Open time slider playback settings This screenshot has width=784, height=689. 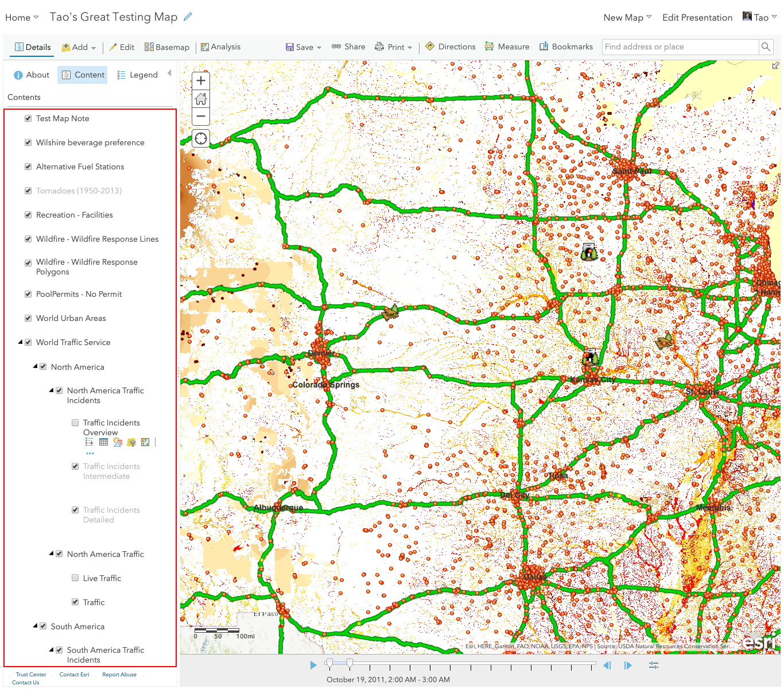[653, 665]
